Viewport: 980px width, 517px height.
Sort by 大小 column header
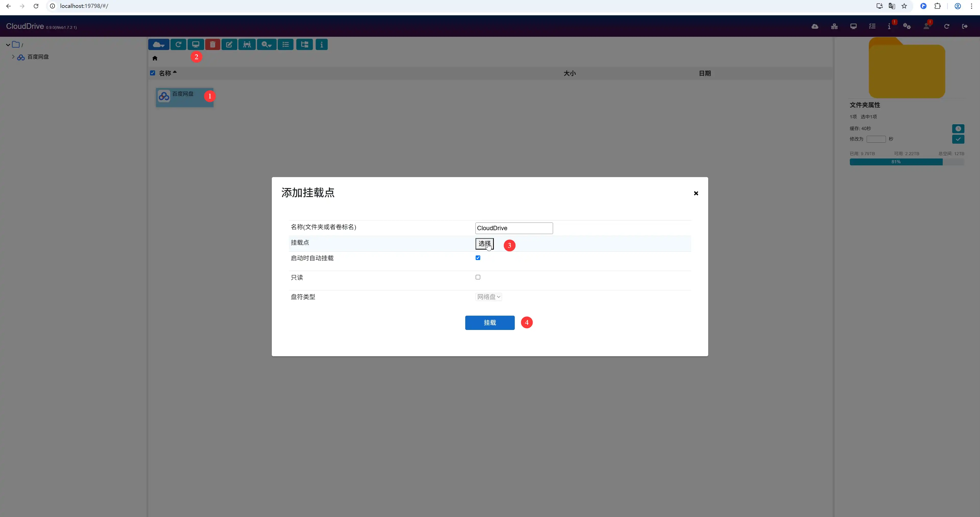click(x=570, y=73)
